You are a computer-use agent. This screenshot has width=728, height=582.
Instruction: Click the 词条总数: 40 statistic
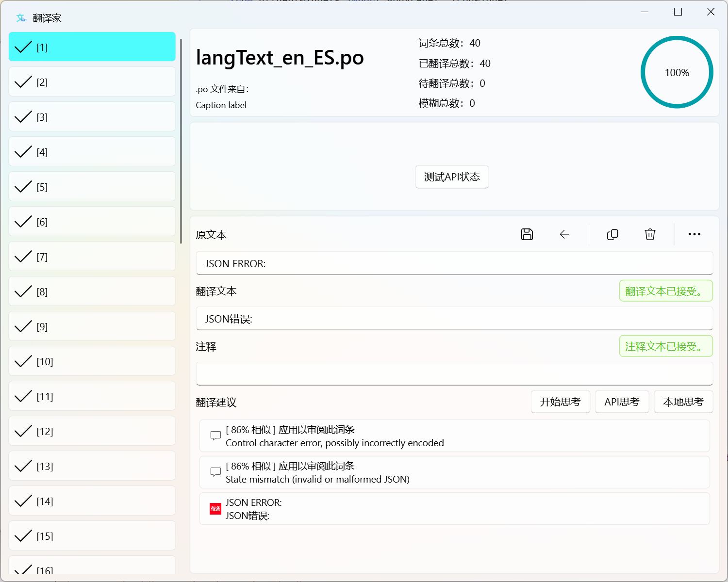pyautogui.click(x=449, y=43)
